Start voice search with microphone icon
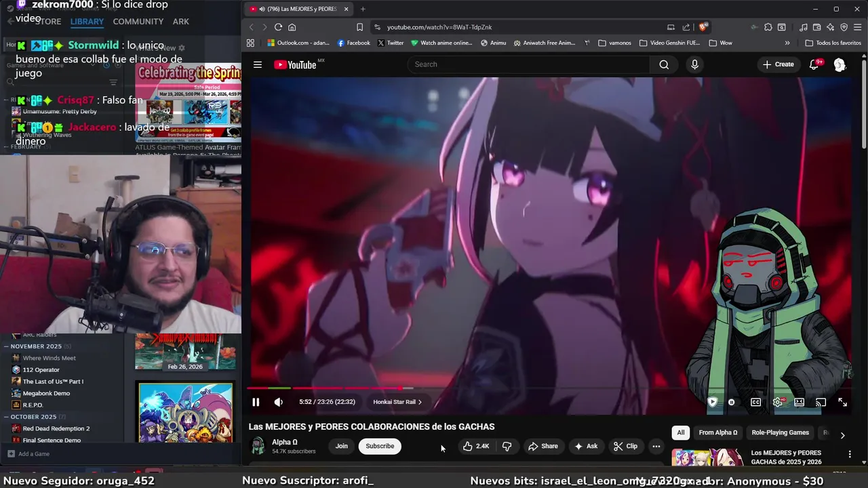The image size is (868, 488). [694, 64]
